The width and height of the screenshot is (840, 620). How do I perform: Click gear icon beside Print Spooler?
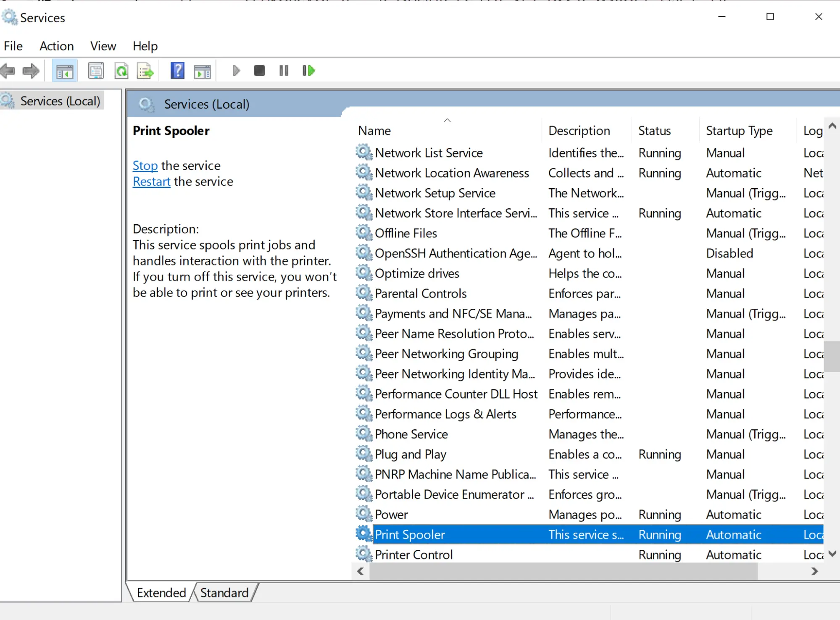coord(364,534)
